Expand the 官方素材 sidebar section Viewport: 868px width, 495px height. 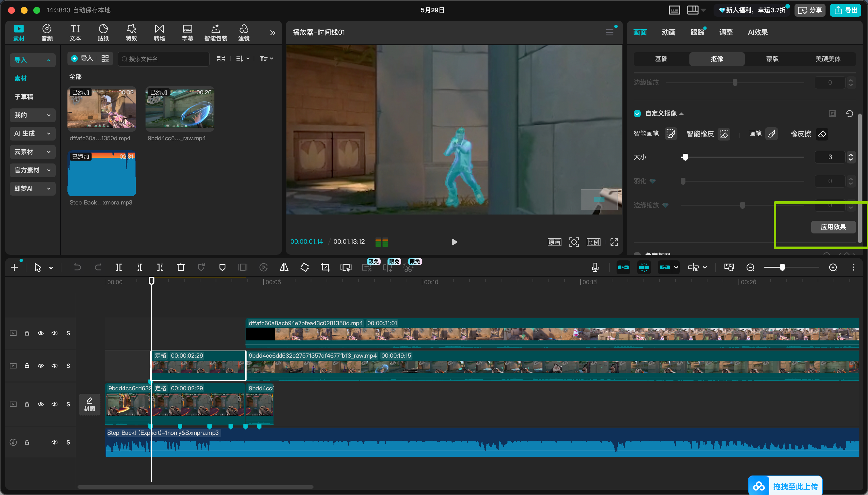pyautogui.click(x=32, y=170)
